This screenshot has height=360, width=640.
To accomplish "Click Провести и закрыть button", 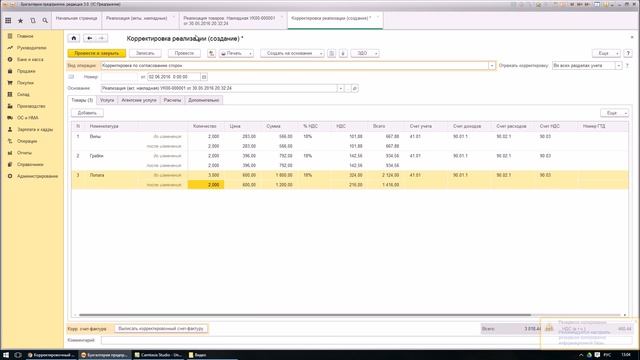I will pos(97,53).
